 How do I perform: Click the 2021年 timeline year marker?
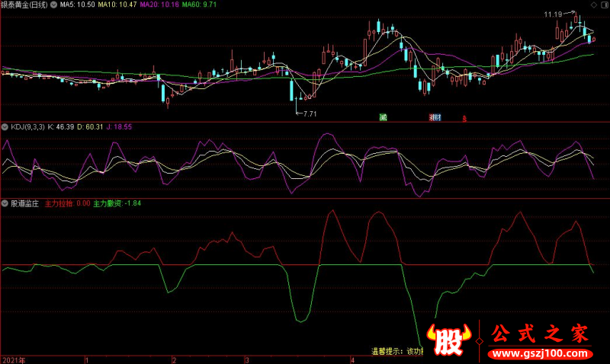coord(14,360)
